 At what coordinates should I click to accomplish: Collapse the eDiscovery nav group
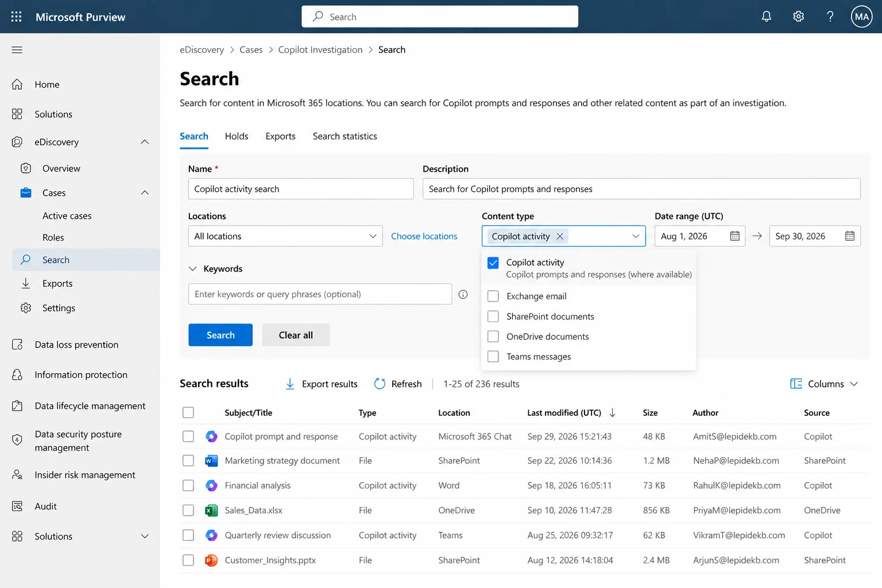coord(145,142)
